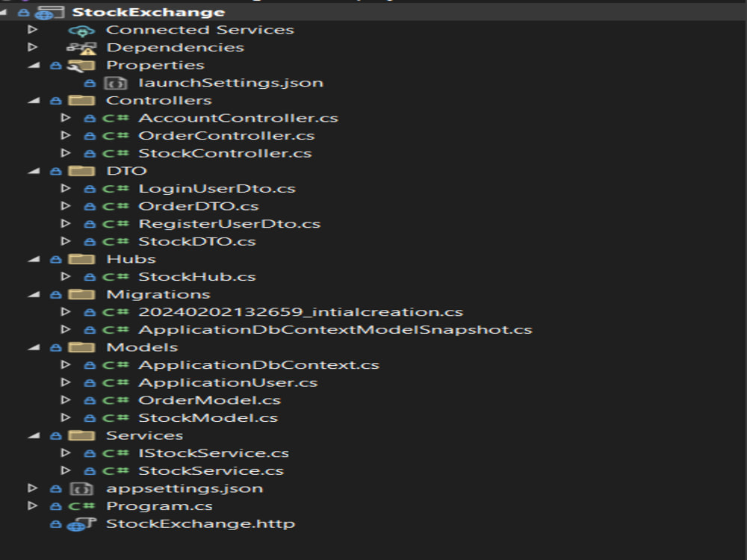Select ApplicationDbContext.cs file name
The height and width of the screenshot is (560, 747).
click(258, 365)
